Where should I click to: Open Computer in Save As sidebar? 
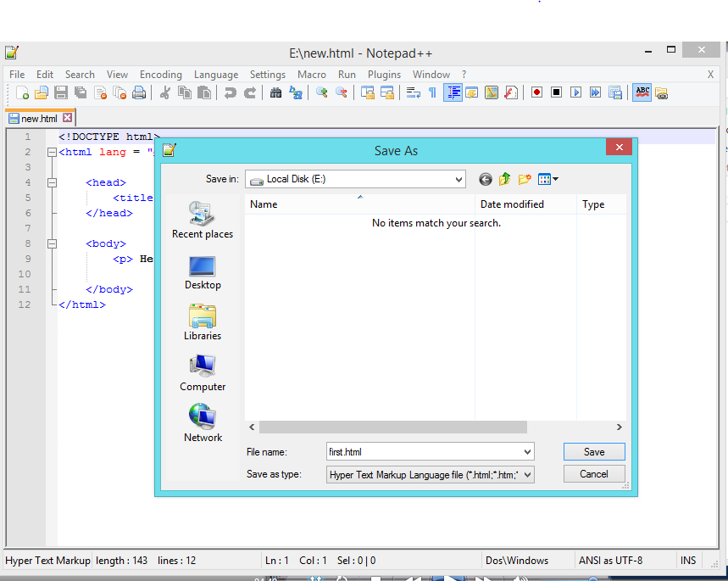[x=203, y=374]
